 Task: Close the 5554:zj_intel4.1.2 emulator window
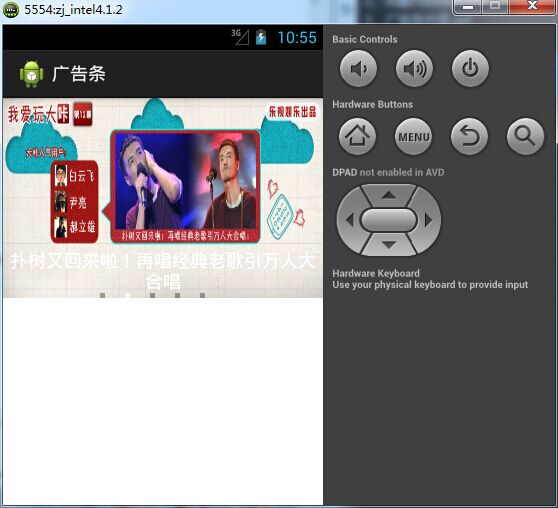click(x=532, y=6)
